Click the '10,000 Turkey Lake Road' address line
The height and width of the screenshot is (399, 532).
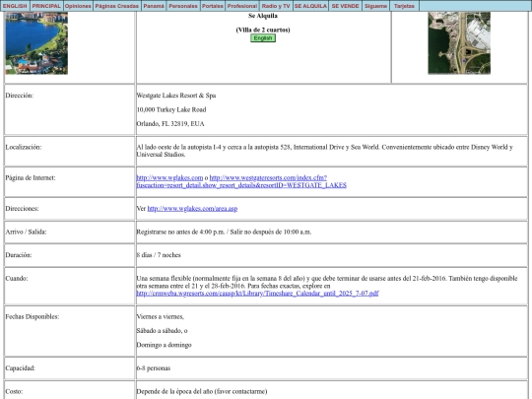tap(171, 109)
